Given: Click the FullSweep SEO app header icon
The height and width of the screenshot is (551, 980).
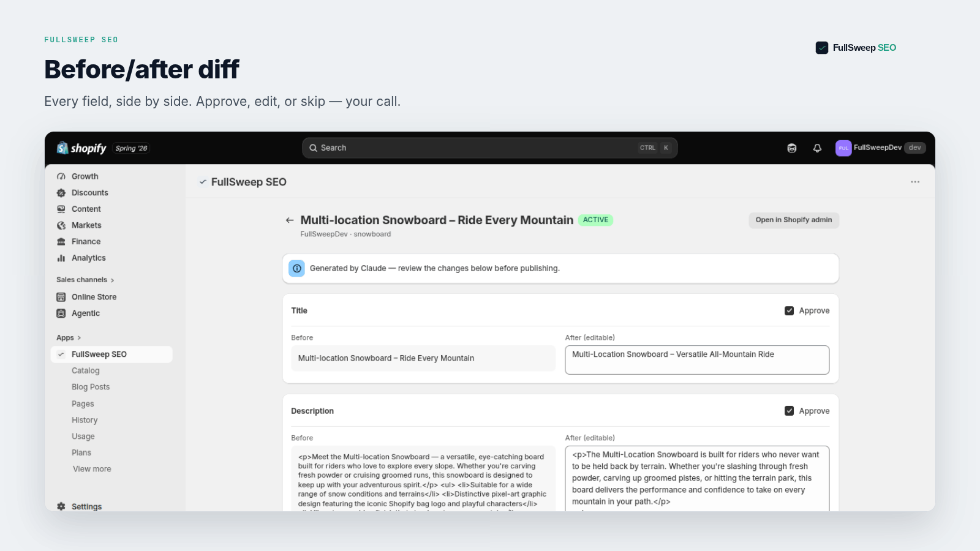Looking at the screenshot, I should pyautogui.click(x=203, y=182).
